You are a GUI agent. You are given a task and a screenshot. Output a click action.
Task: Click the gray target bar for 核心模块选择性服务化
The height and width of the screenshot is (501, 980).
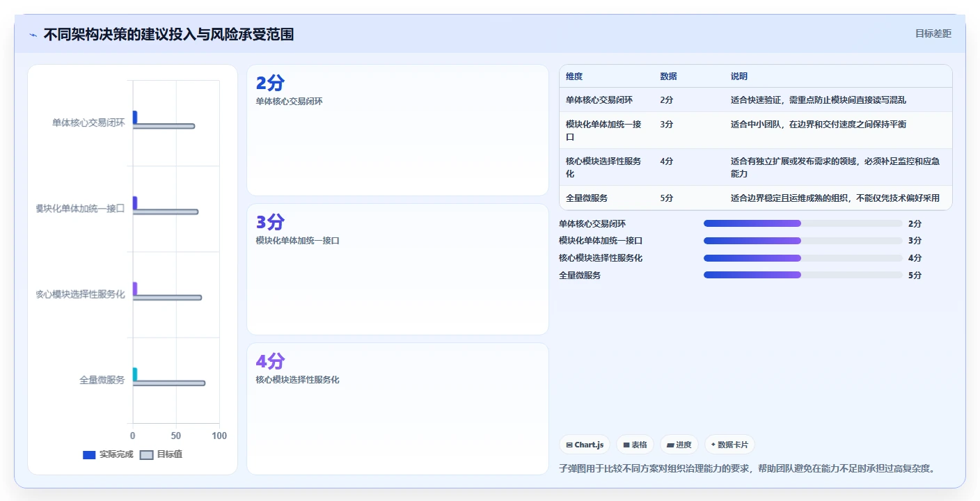click(167, 298)
